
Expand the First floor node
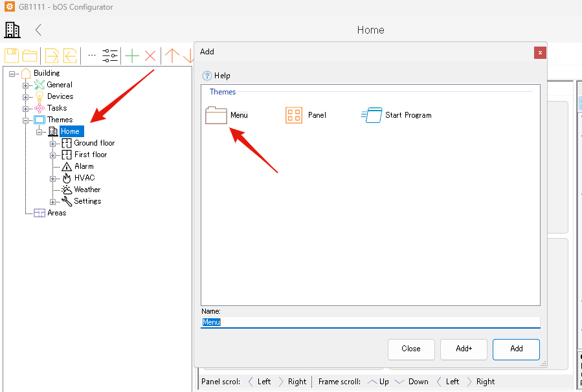52,155
